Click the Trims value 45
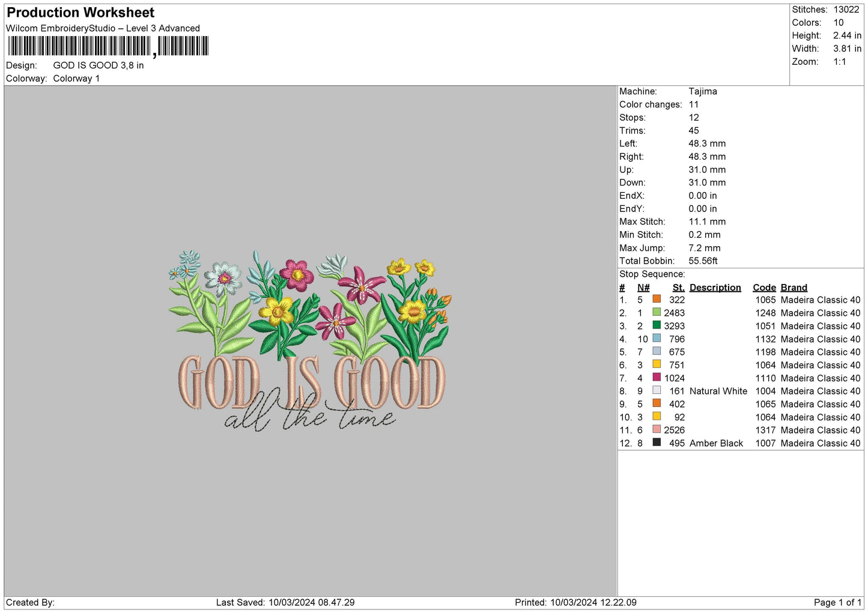 click(x=694, y=130)
